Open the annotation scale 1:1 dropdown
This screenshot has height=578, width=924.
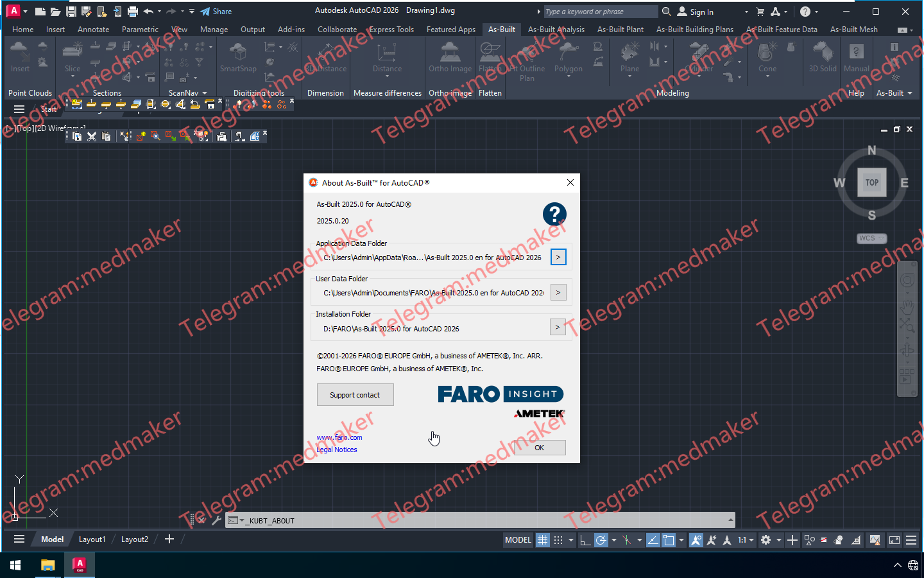746,540
